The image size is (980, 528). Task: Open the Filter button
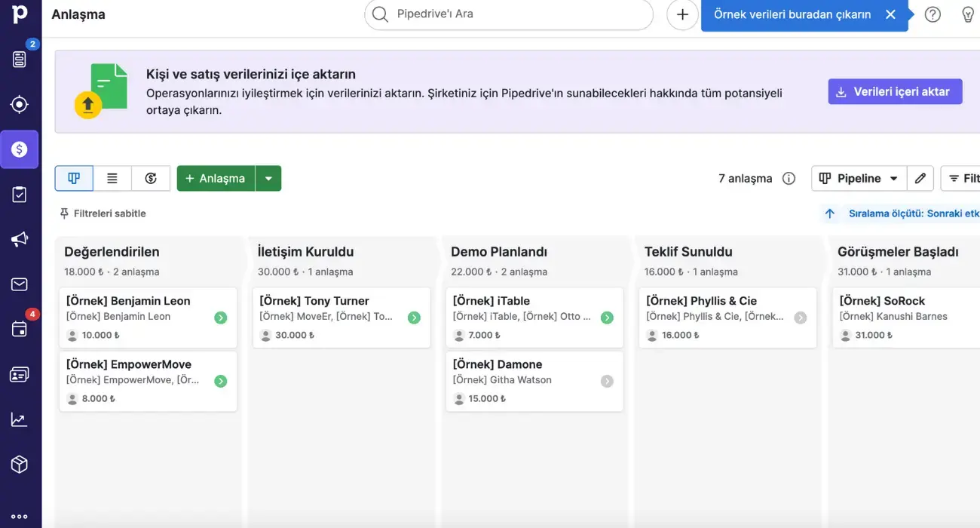(961, 179)
